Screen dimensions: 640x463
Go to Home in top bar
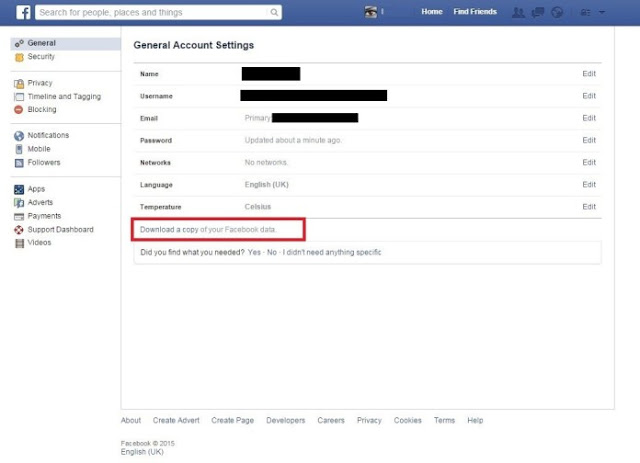(432, 12)
